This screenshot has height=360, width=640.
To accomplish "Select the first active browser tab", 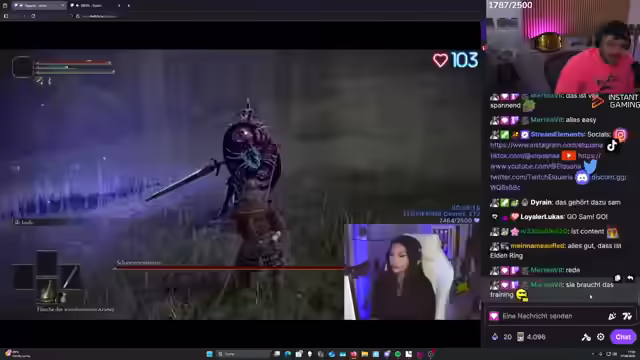I will click(39, 5).
